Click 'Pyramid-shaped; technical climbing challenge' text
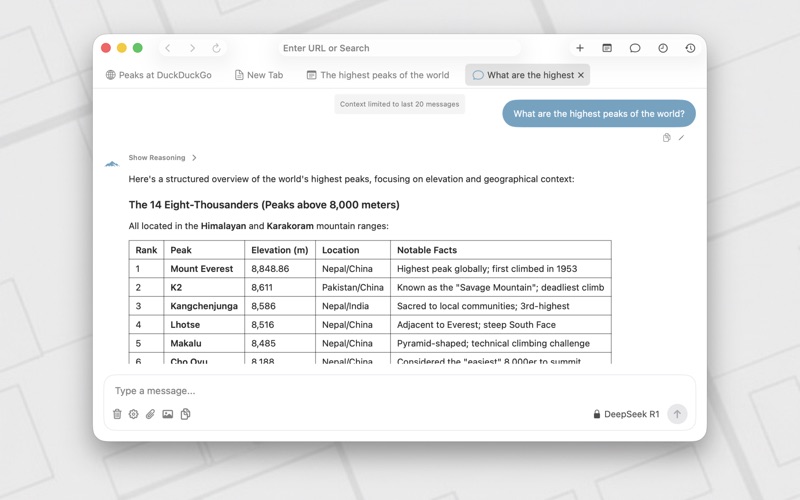This screenshot has height=500, width=800. click(x=493, y=343)
